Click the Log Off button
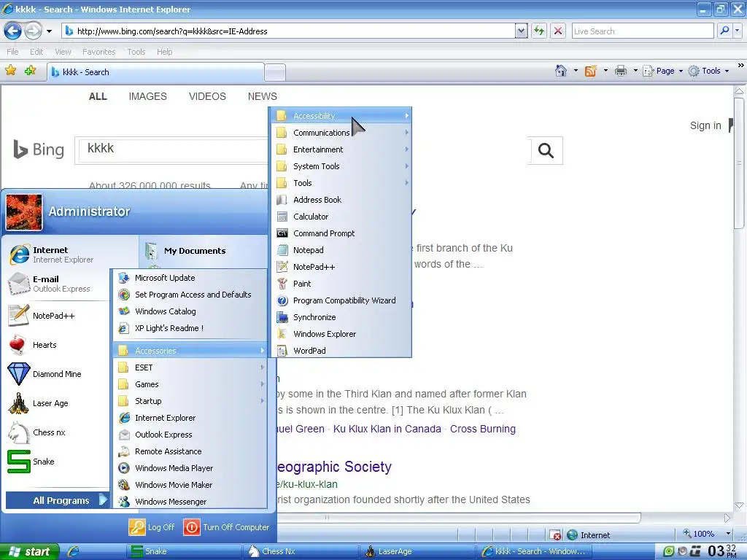Image resolution: width=747 pixels, height=560 pixels. coord(152,527)
